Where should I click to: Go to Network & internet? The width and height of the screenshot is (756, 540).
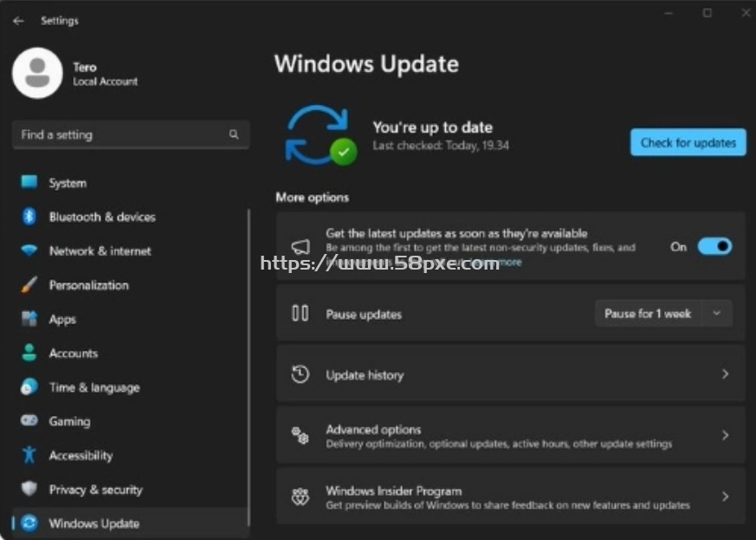130,251
